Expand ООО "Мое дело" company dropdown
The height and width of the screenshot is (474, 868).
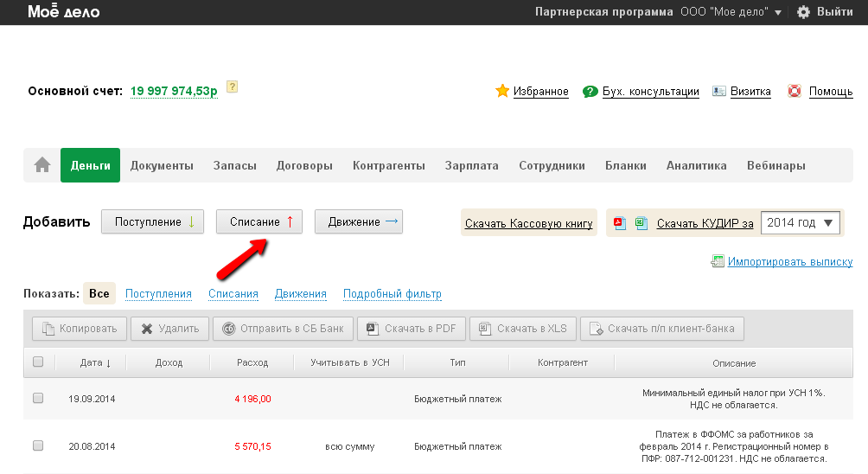pyautogui.click(x=731, y=12)
